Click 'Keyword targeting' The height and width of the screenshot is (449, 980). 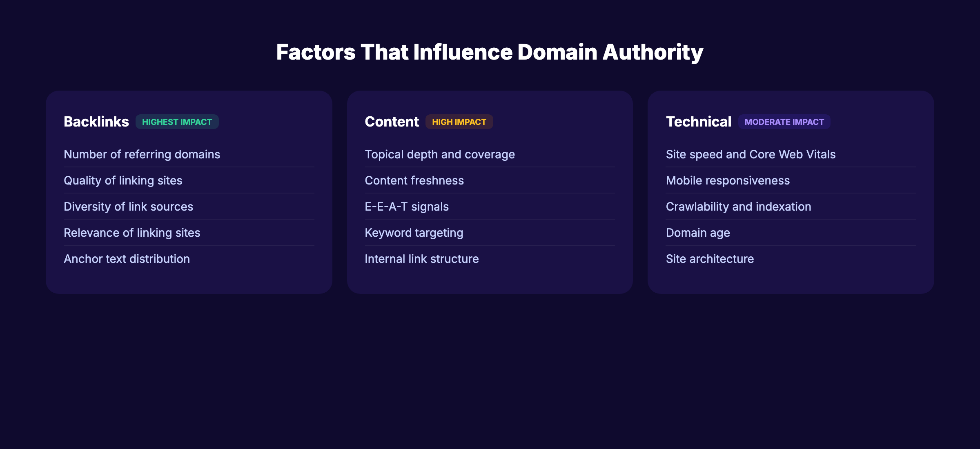click(x=414, y=232)
